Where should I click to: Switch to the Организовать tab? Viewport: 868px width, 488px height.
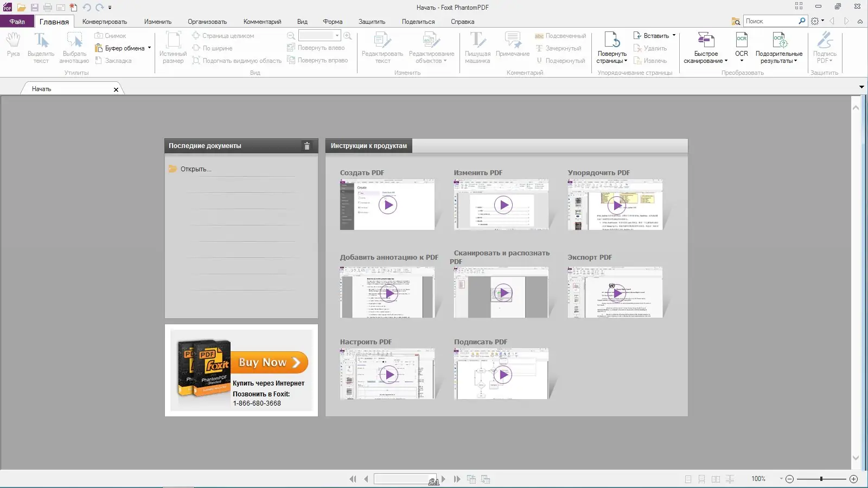[x=207, y=22]
